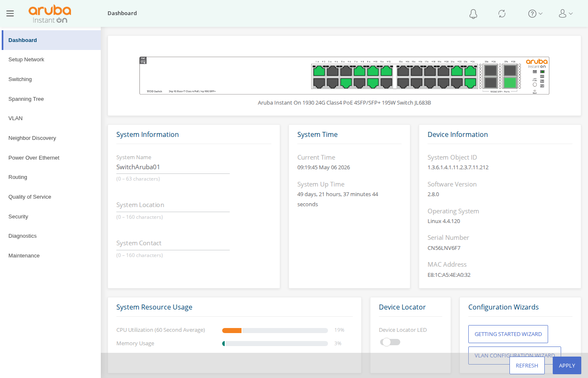Viewport: 588px width, 378px height.
Task: Select SFP+ port 26 on the switch
Action: 491,83
